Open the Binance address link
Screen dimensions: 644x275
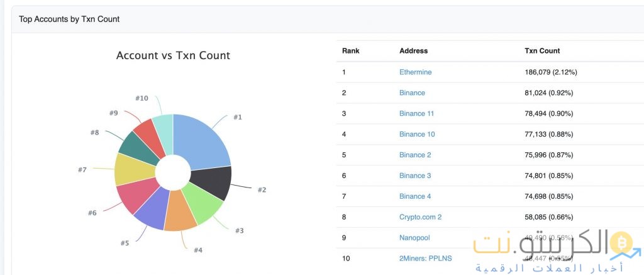tap(412, 93)
